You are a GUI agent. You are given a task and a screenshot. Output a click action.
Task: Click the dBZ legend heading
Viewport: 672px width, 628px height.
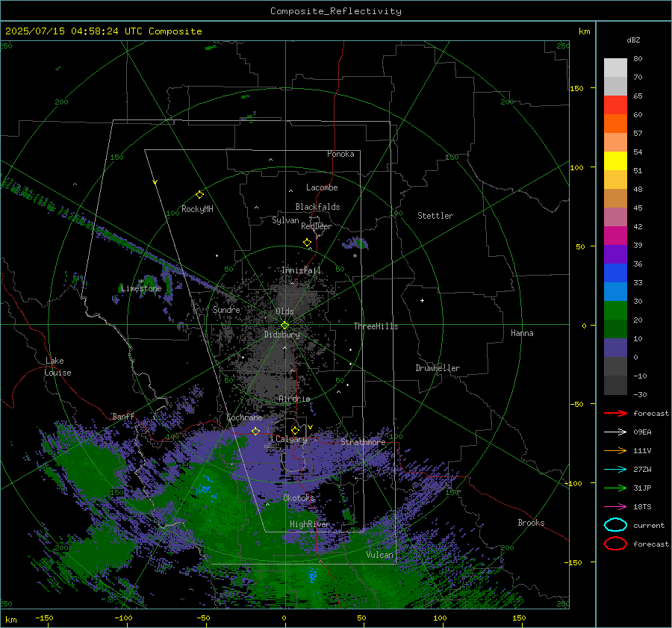point(633,40)
